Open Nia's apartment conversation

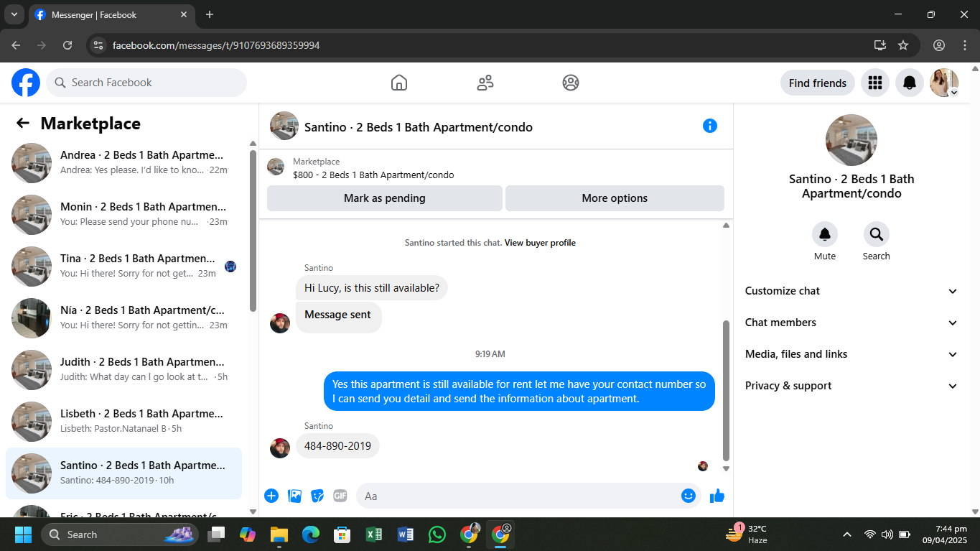point(123,318)
